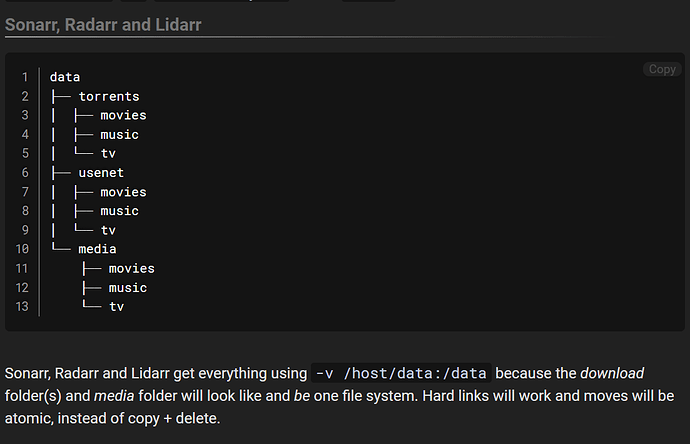Viewport: 690px width, 444px height.
Task: Click "movies" under the torrents folder
Action: point(123,115)
